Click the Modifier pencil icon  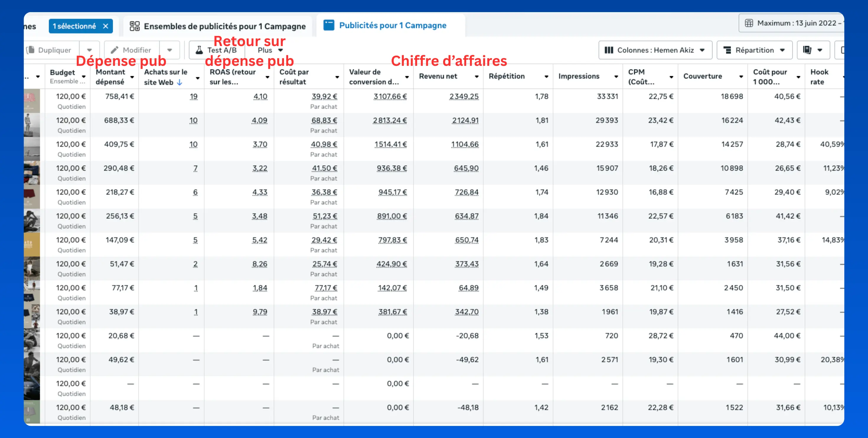(115, 50)
